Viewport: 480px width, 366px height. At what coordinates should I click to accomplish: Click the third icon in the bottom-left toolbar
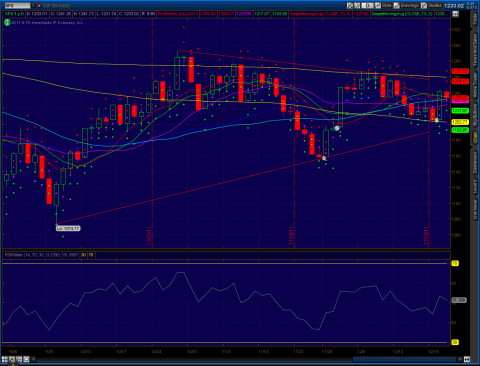click(x=19, y=359)
